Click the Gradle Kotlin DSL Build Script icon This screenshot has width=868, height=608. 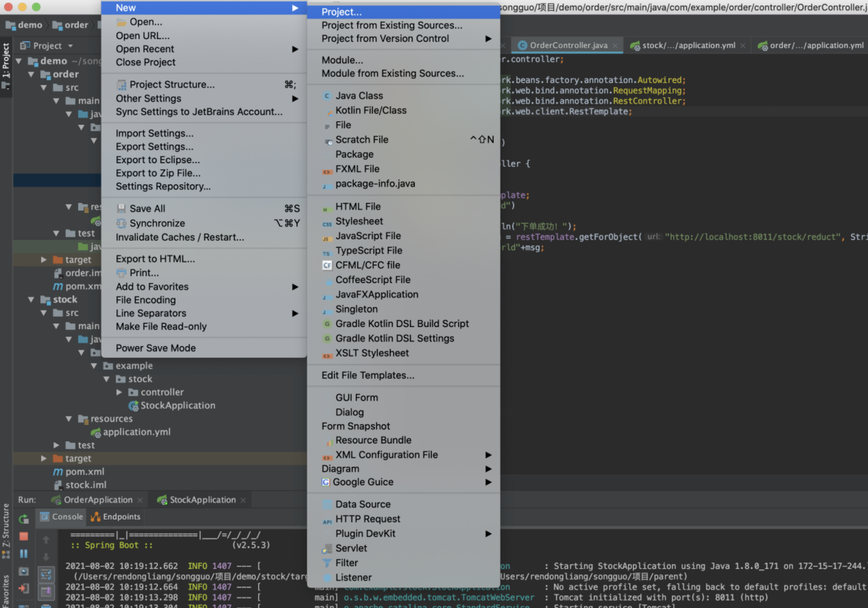[327, 324]
